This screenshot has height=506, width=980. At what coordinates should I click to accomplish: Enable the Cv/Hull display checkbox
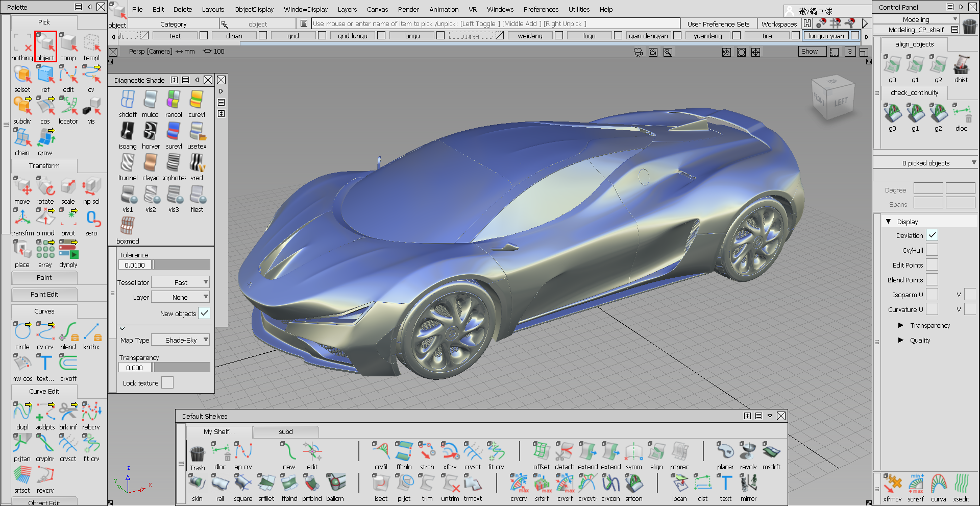932,250
